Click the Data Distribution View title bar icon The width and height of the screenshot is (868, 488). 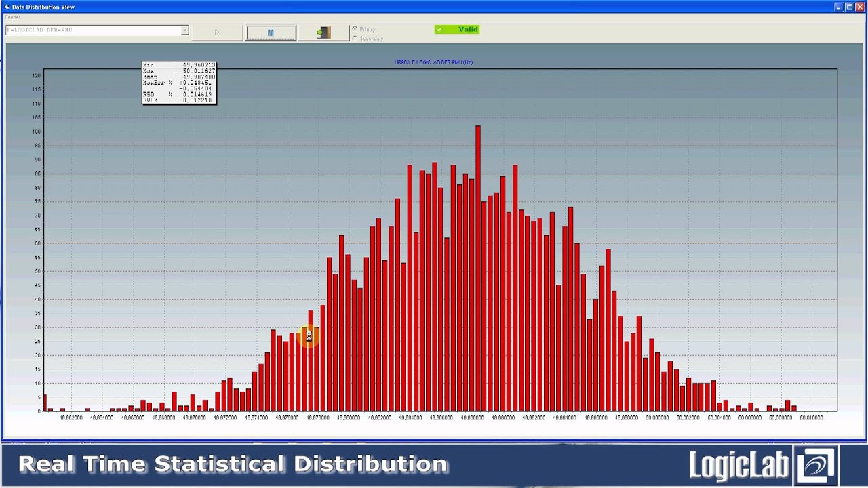coord(7,7)
